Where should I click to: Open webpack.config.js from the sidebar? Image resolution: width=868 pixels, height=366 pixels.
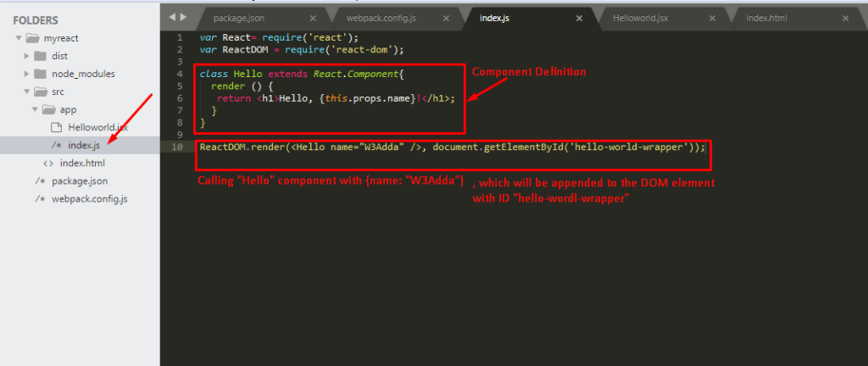[90, 198]
